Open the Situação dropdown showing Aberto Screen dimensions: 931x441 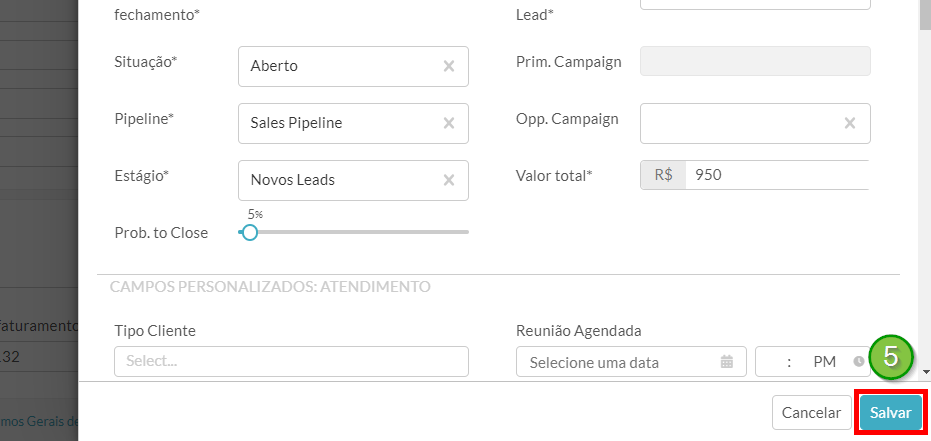click(x=353, y=66)
